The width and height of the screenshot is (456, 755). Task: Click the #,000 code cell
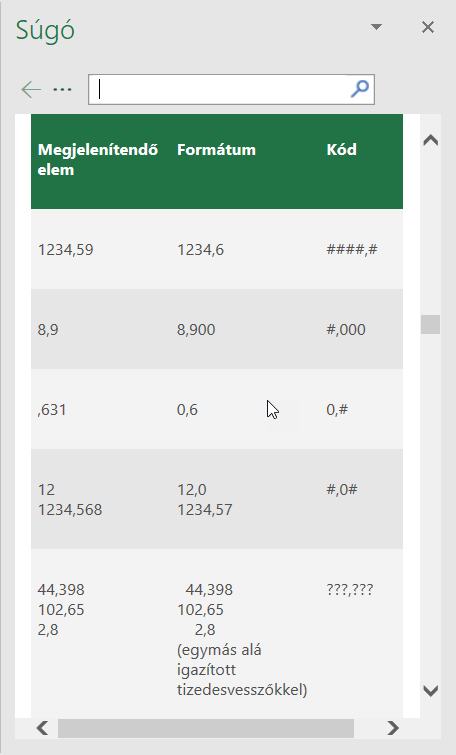pos(346,330)
